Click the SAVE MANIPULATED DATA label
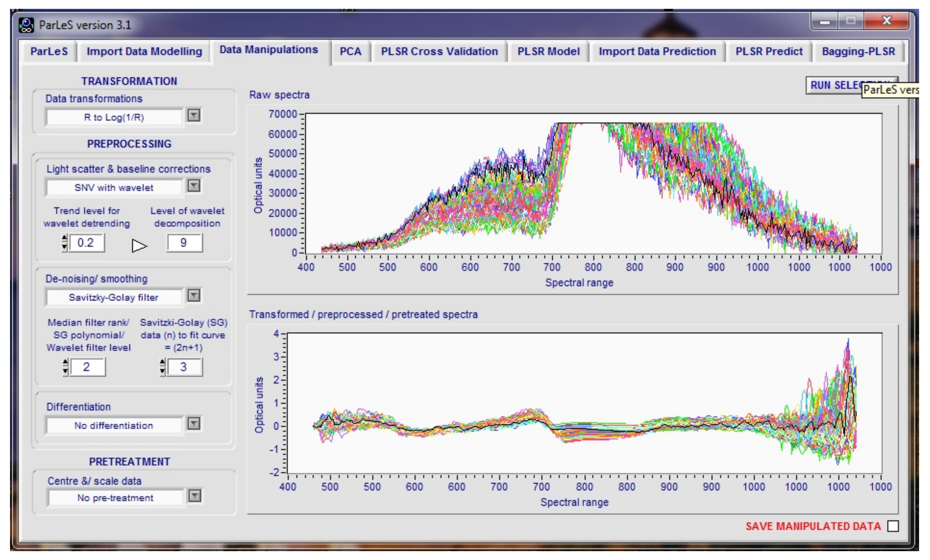Viewport: 930px width, 560px height. click(x=813, y=526)
